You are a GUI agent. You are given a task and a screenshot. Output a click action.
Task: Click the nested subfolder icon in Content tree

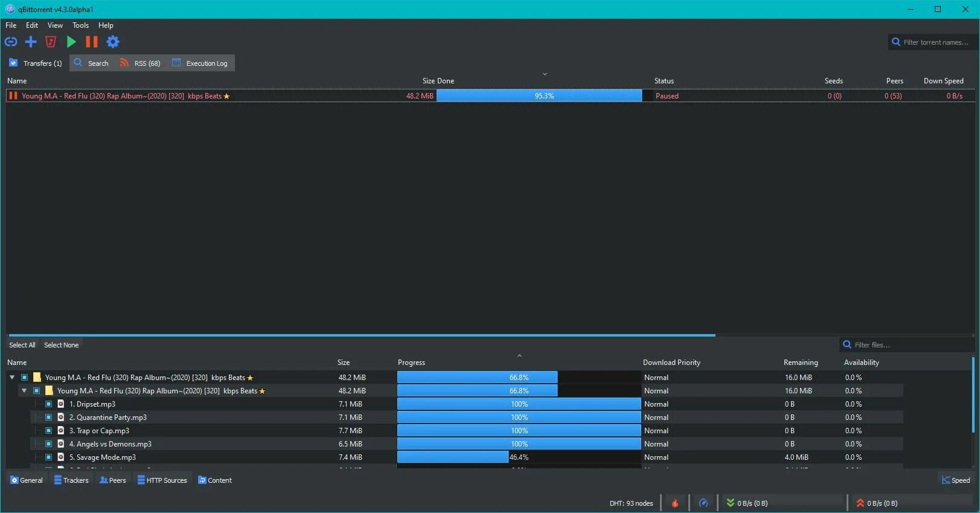49,390
